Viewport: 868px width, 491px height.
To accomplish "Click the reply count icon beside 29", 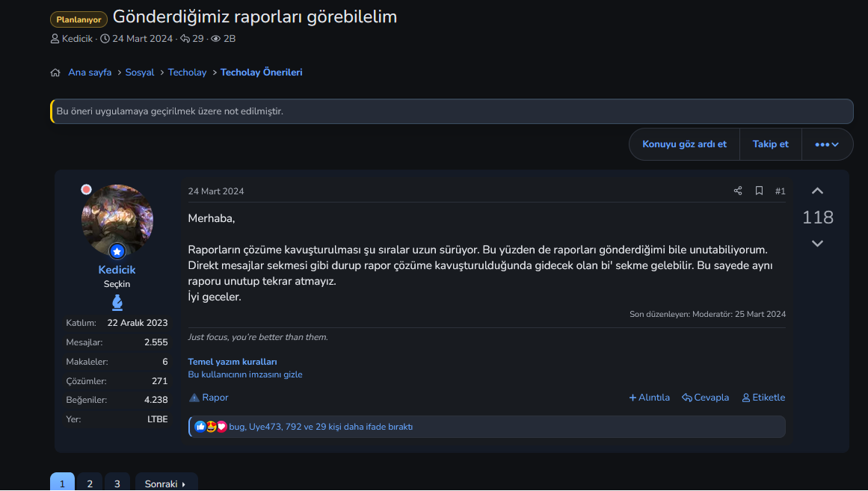I will (x=185, y=39).
